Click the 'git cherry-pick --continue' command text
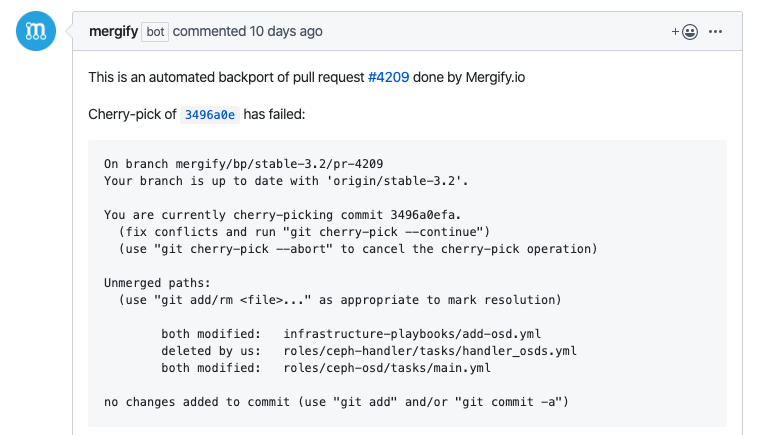Viewport: 761px width, 435px height. coord(386,232)
